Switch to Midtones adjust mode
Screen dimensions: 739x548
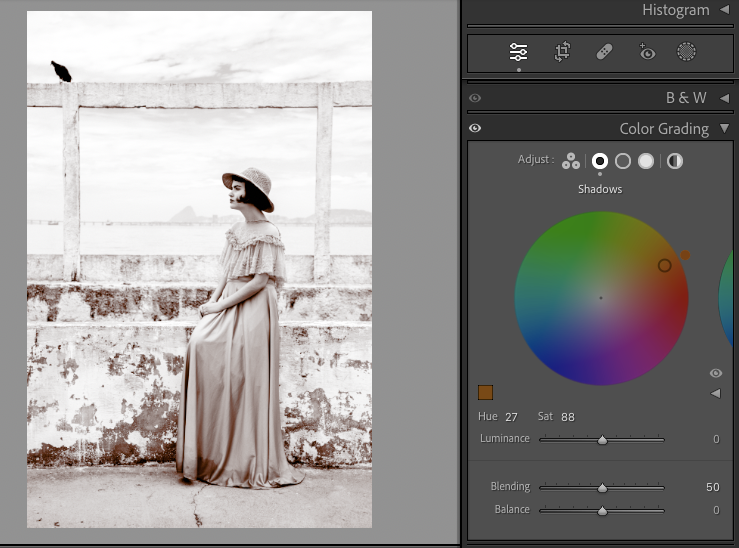623,161
